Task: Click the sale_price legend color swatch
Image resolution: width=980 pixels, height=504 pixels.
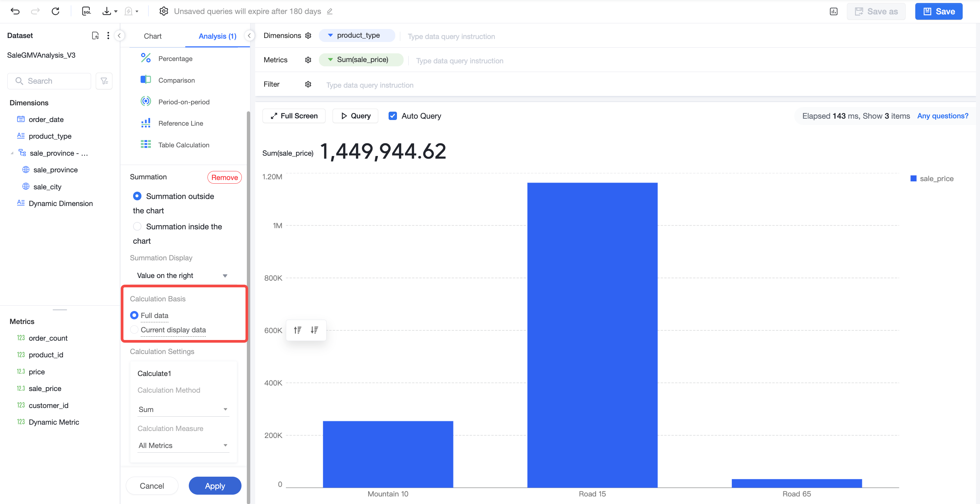Action: [x=913, y=178]
